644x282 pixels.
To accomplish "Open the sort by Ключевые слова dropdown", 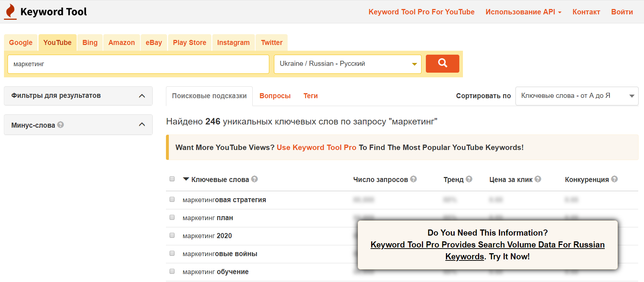I will tap(577, 96).
